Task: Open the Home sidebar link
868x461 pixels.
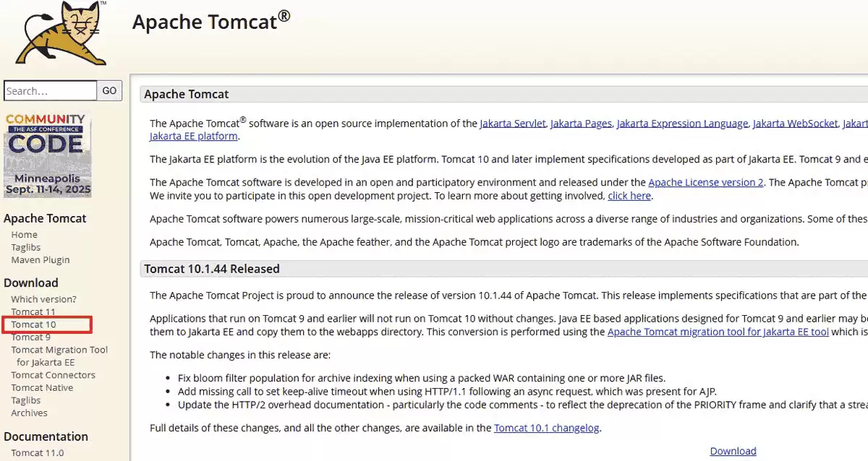Action: 24,234
